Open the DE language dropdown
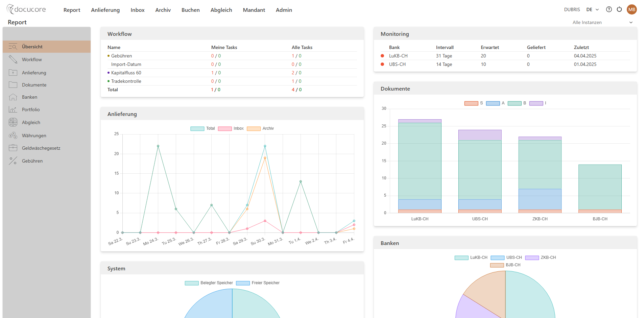 592,9
